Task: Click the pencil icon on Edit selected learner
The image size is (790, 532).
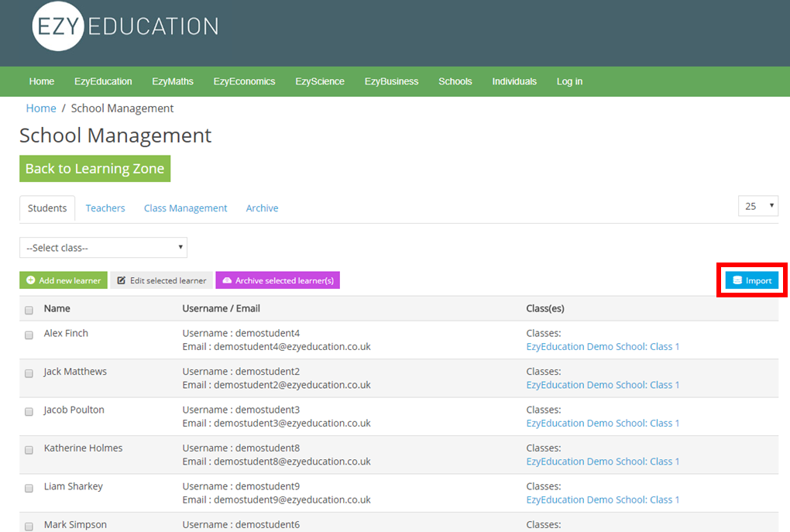Action: [122, 280]
